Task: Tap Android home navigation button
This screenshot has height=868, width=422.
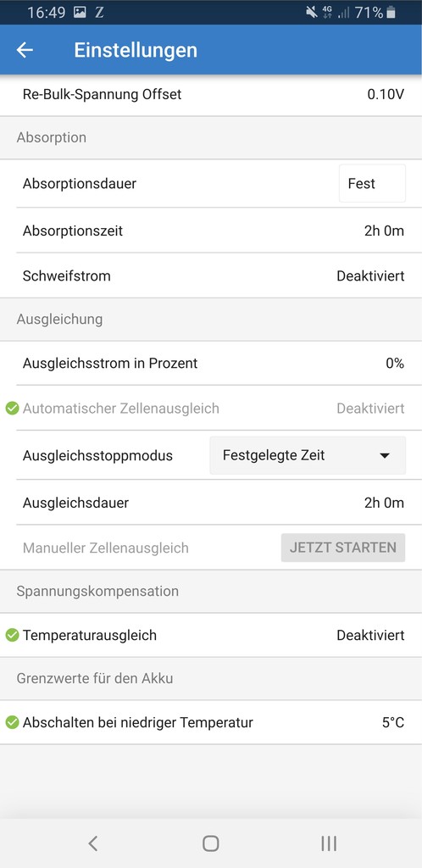Action: [211, 843]
